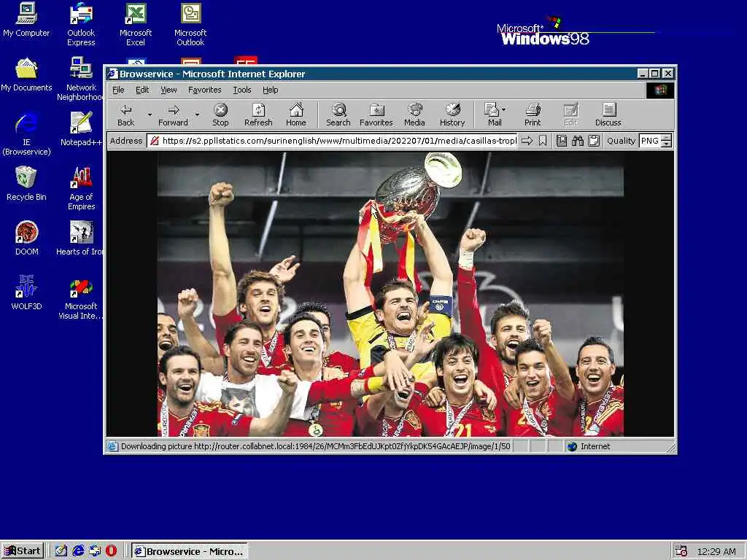Viewport: 747px width, 560px height.
Task: Select the Microsoft Outlook desktop shortcut
Action: (x=190, y=25)
